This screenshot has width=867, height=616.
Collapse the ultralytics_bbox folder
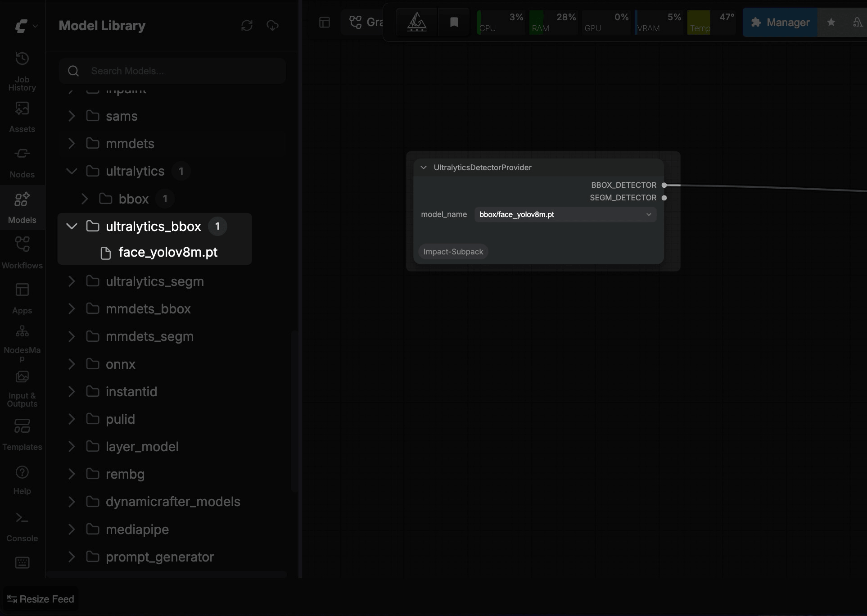point(72,226)
